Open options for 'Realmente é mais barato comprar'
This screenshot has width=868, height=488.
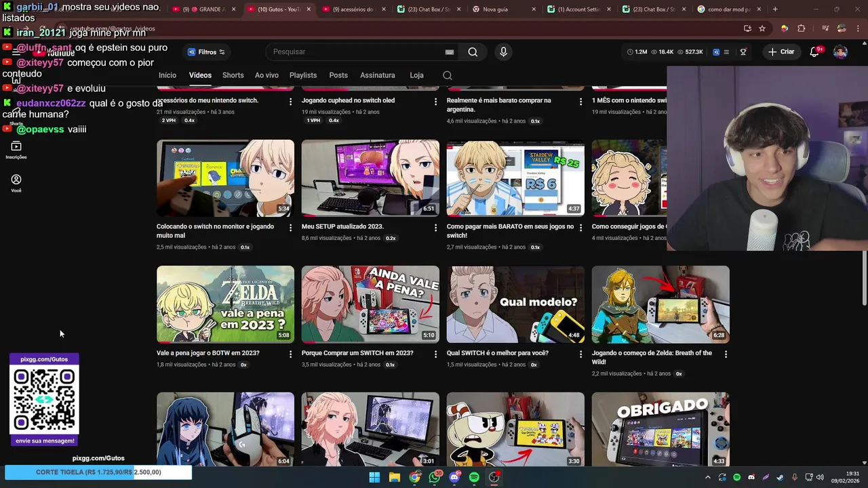pyautogui.click(x=580, y=102)
